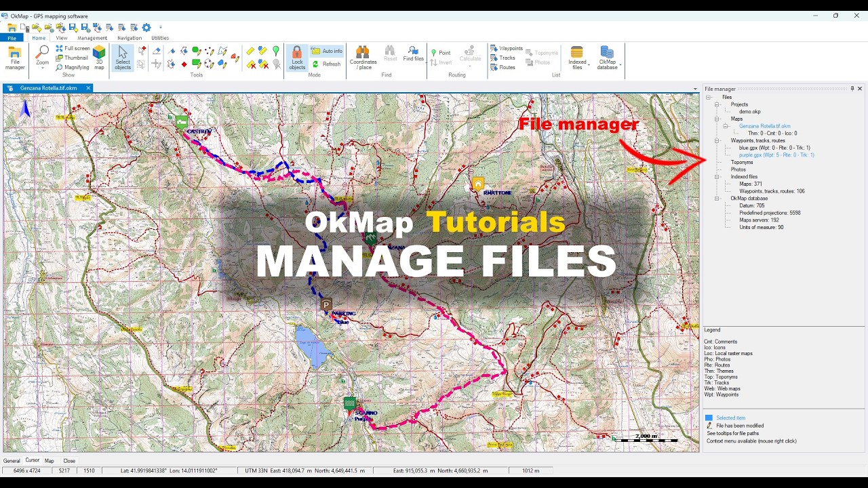Open the Indexed files dropdown arrow
Viewport: 868px width, 488px height.
589,66
